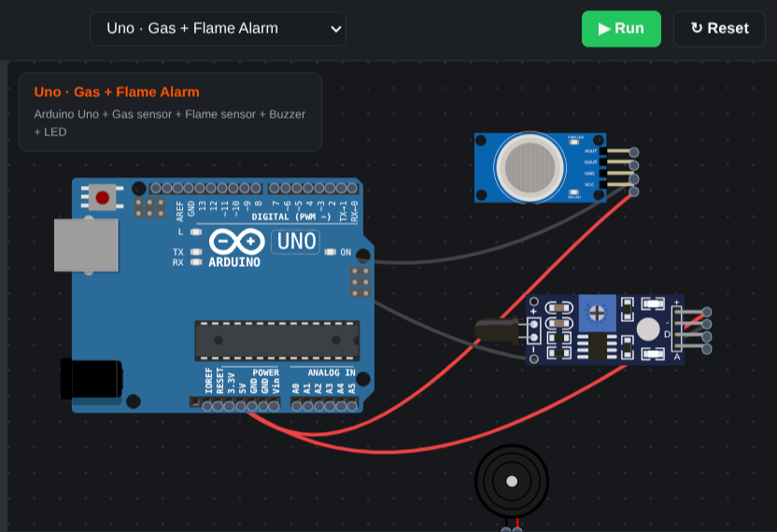The image size is (777, 532).
Task: Click the Arduino ICSP header
Action: click(360, 283)
